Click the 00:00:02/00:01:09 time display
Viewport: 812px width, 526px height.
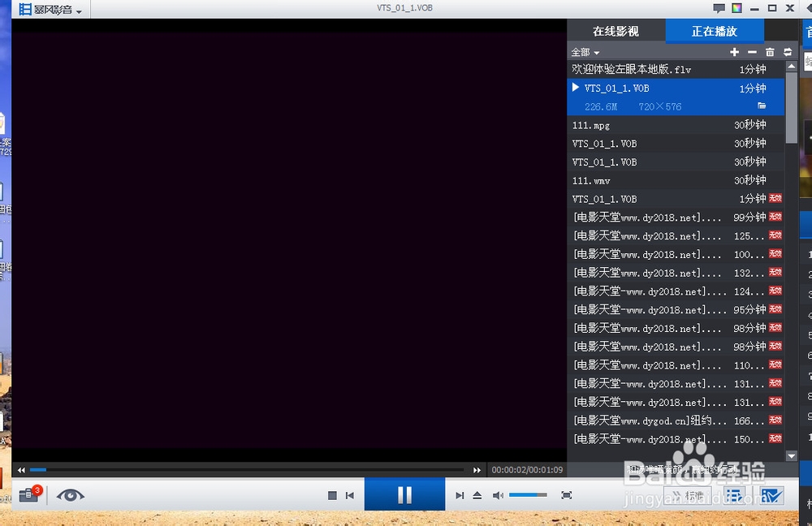pyautogui.click(x=527, y=470)
